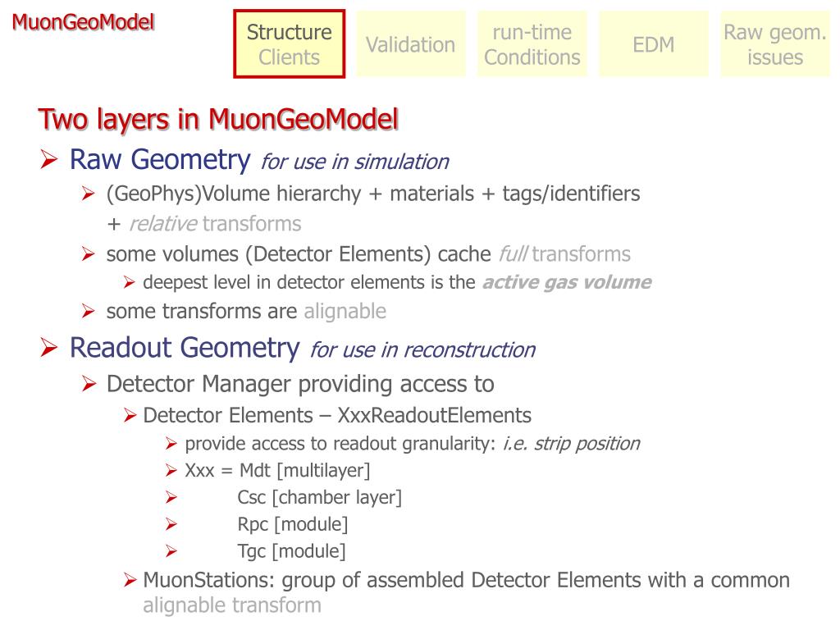The image size is (840, 630).
Task: Click the 'active gas volume' text
Action: [567, 282]
